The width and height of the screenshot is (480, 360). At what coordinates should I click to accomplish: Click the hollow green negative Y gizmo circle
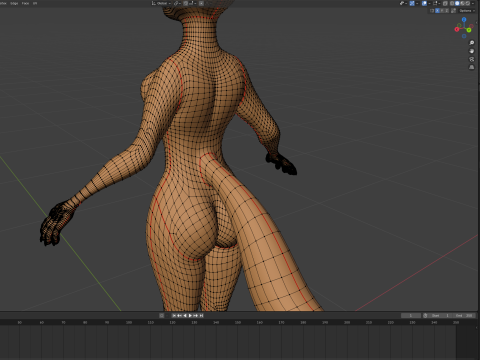pos(460,25)
